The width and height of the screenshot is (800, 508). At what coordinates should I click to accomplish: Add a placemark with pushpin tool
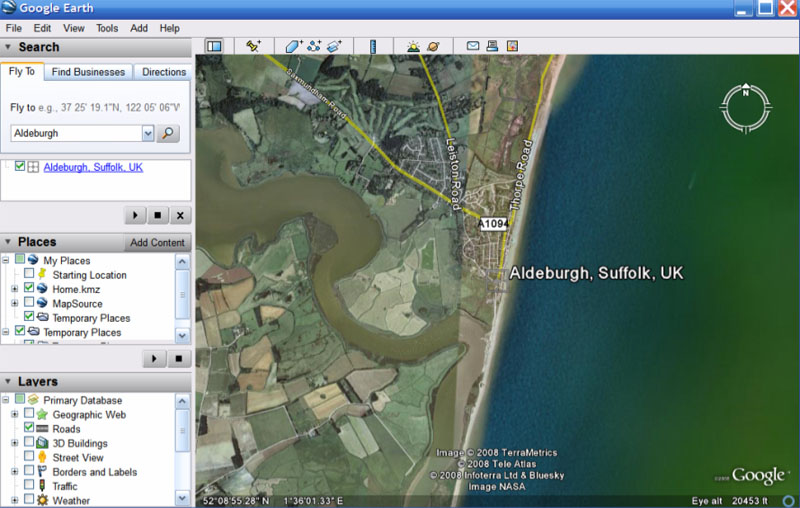tap(253, 46)
